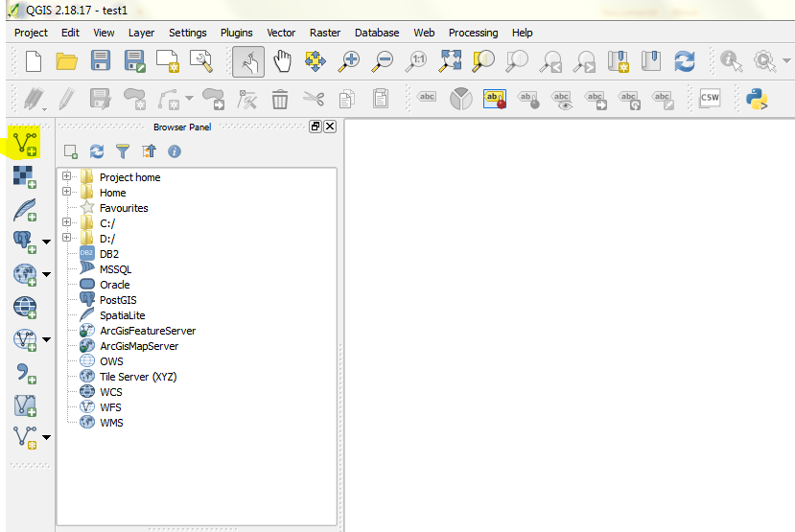Open dropdown next to WMS layer icon
This screenshot has width=795, height=532.
click(46, 274)
